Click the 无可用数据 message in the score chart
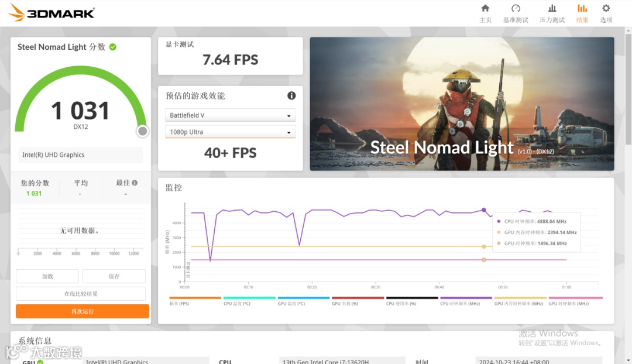The image size is (632, 364). pos(80,231)
